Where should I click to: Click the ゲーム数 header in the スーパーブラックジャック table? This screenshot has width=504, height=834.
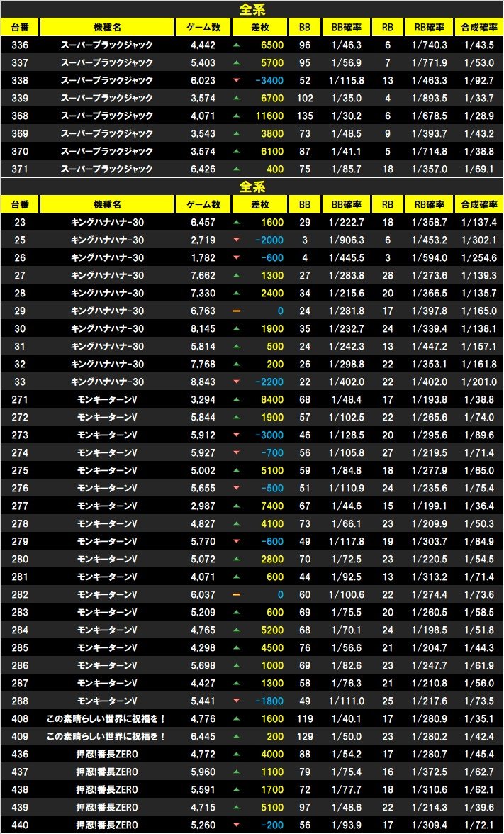(x=203, y=27)
